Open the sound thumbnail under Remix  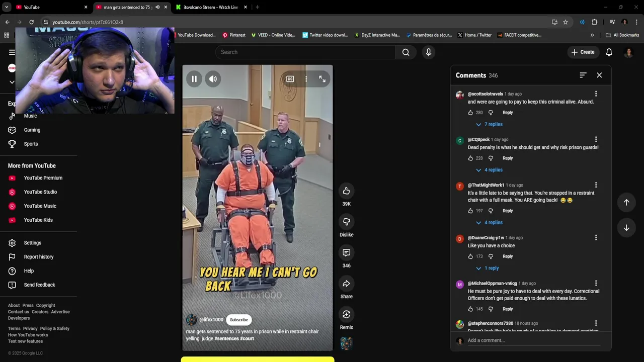[346, 343]
